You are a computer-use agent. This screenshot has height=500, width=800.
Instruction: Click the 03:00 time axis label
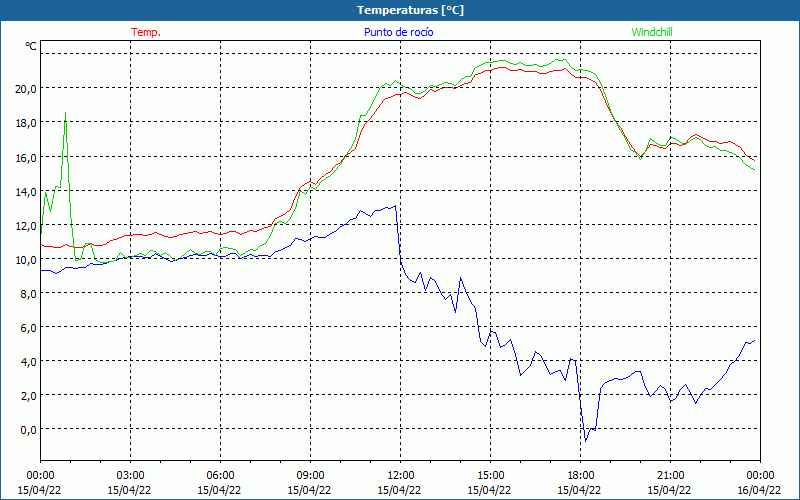coord(131,476)
